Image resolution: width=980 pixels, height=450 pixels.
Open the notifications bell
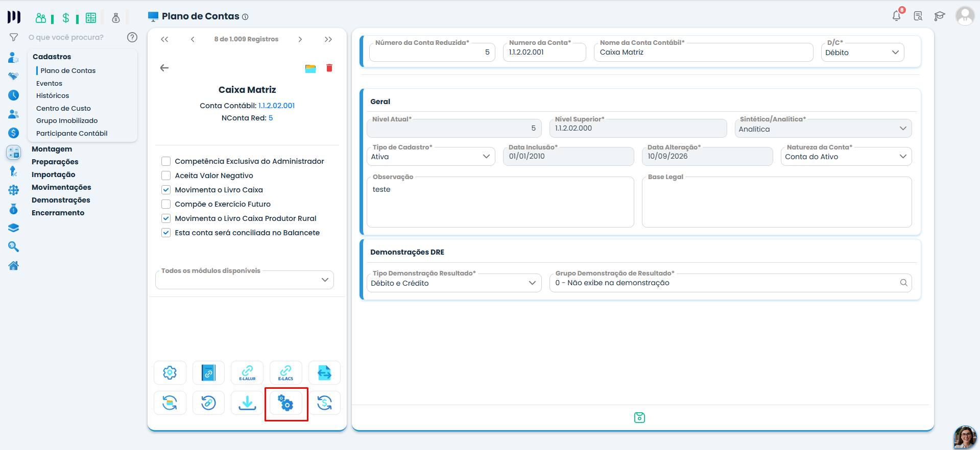pos(897,16)
